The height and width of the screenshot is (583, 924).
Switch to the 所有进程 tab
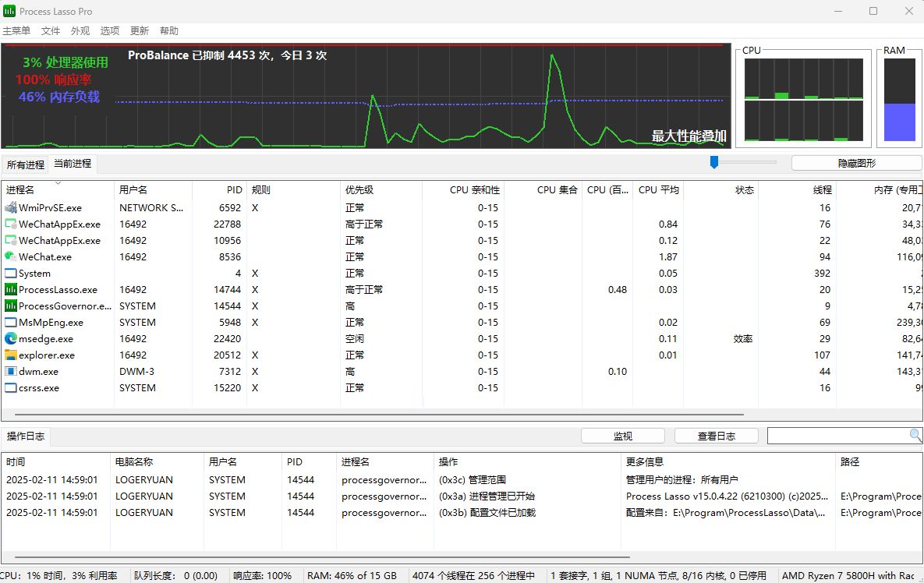coord(25,164)
